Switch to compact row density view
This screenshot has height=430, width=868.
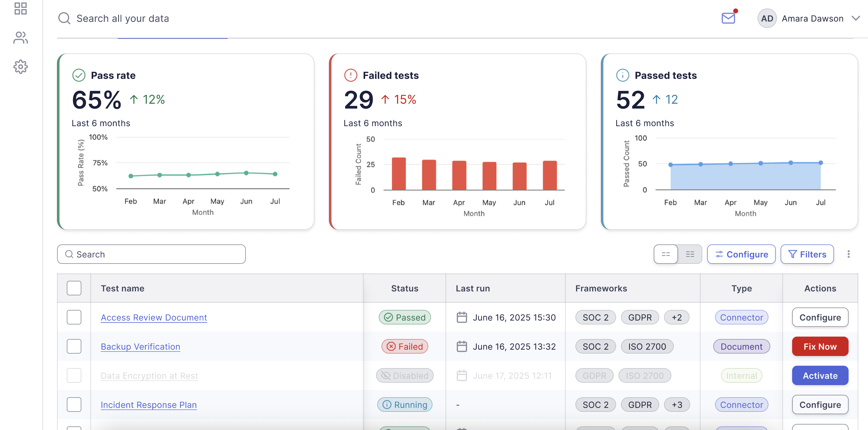(690, 254)
